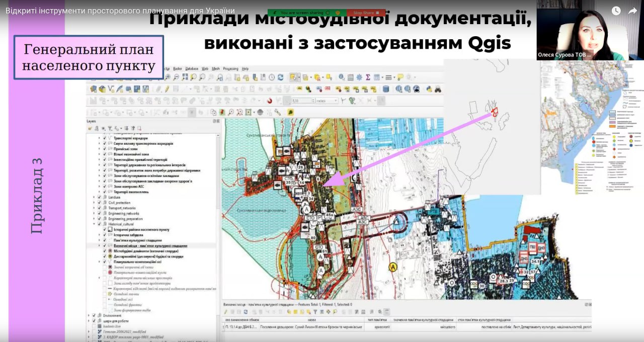The height and width of the screenshot is (342, 644).
Task: Click the 'назва' column header
Action: point(312,320)
